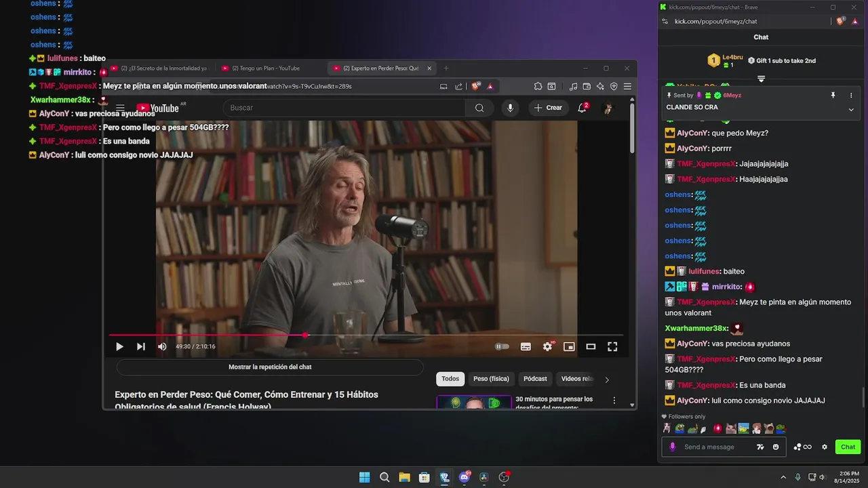Show hidden system tray icons
The width and height of the screenshot is (868, 488).
coord(783,477)
